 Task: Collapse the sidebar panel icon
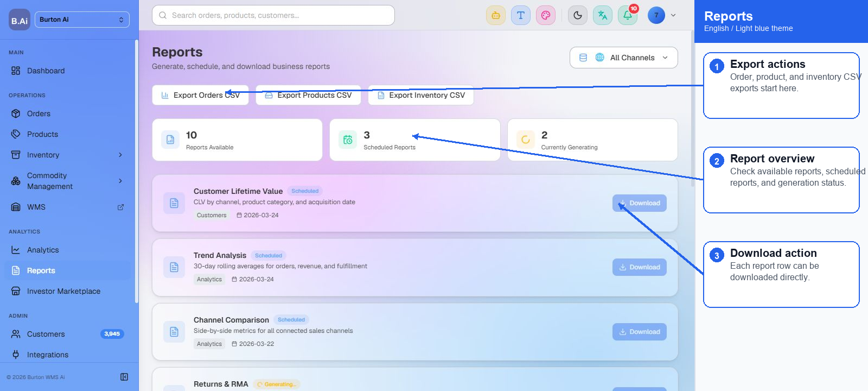click(x=124, y=377)
